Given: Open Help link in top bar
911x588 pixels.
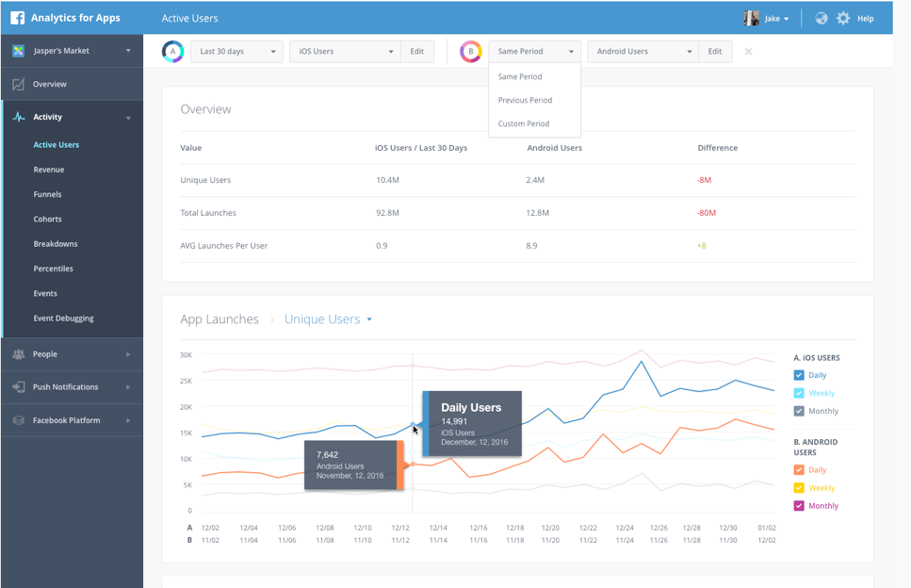Looking at the screenshot, I should coord(865,19).
